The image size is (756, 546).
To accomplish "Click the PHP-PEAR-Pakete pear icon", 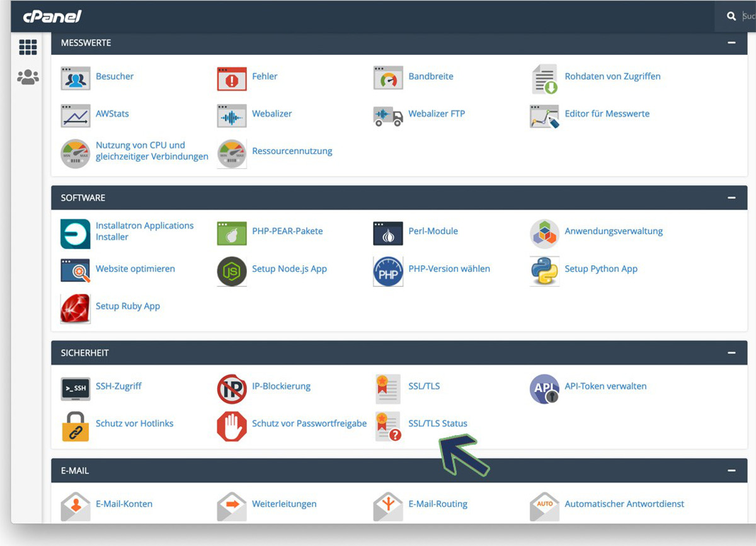I will [x=232, y=234].
